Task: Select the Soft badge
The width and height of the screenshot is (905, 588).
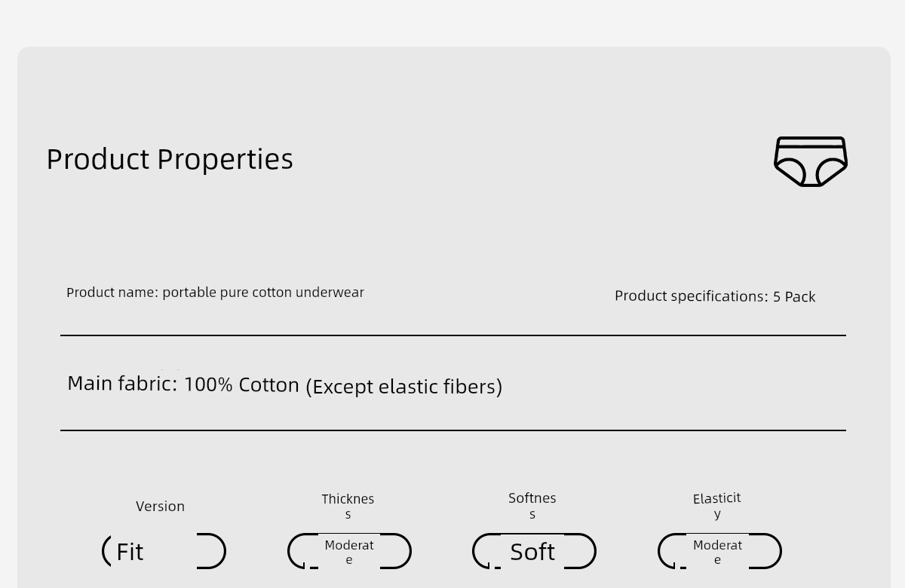Action: 534,551
